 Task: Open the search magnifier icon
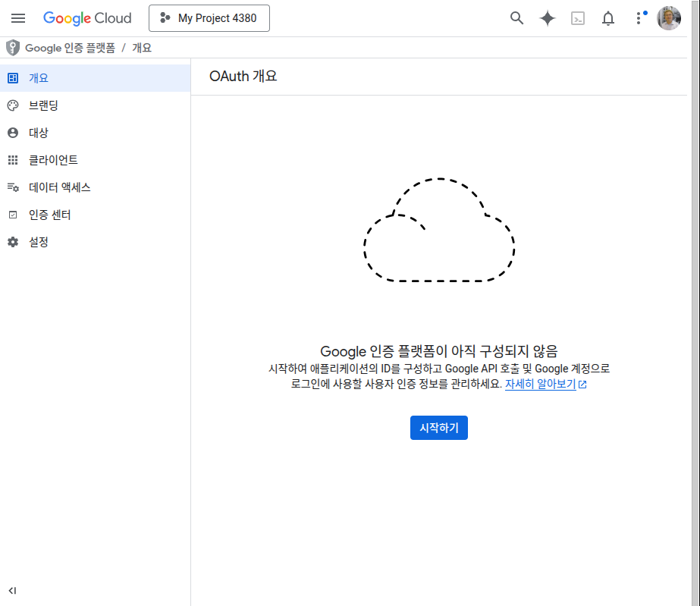[x=516, y=18]
